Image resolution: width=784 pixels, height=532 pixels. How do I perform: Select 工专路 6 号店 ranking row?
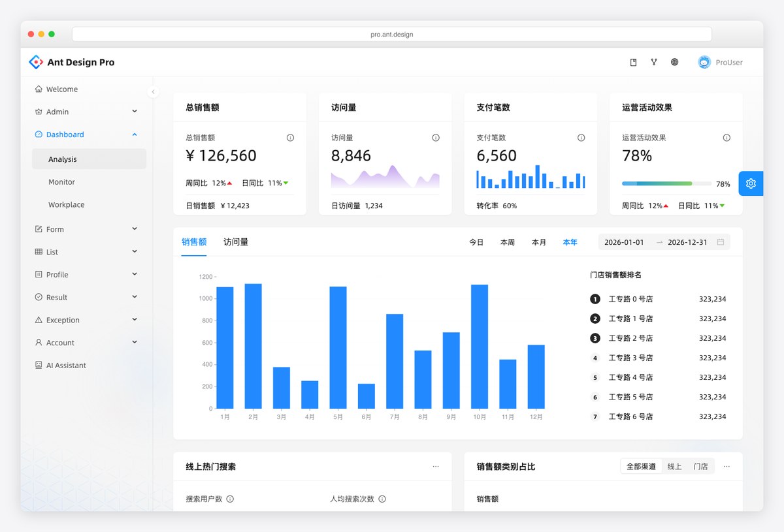pos(658,416)
